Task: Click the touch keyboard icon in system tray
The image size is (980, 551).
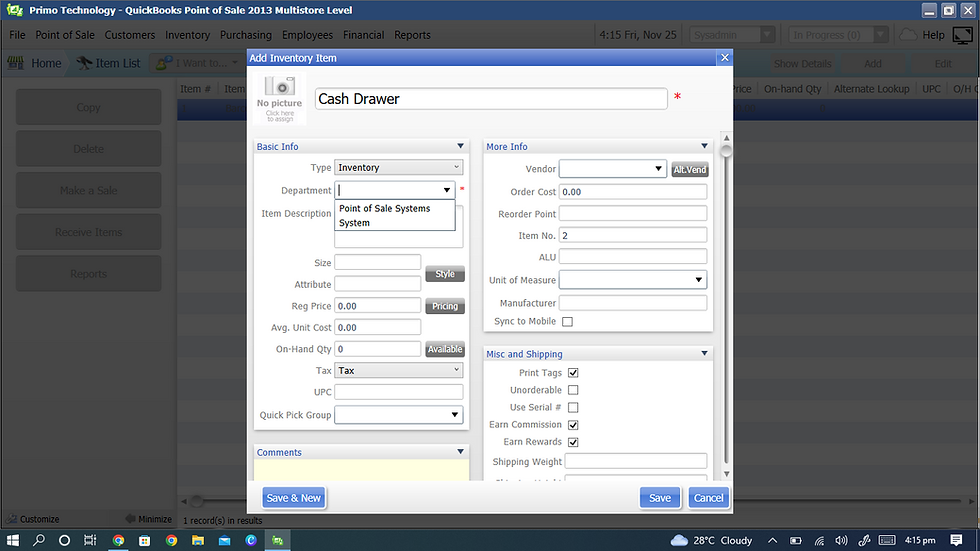Action: [x=887, y=540]
